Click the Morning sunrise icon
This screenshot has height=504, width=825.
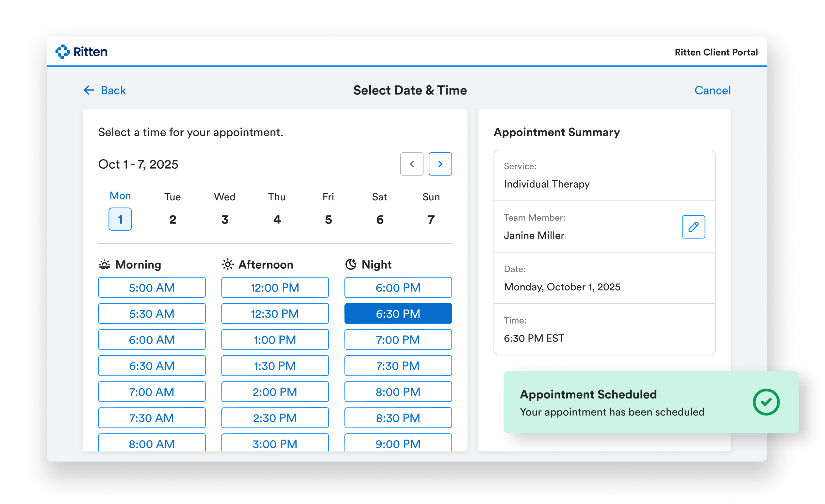[105, 264]
